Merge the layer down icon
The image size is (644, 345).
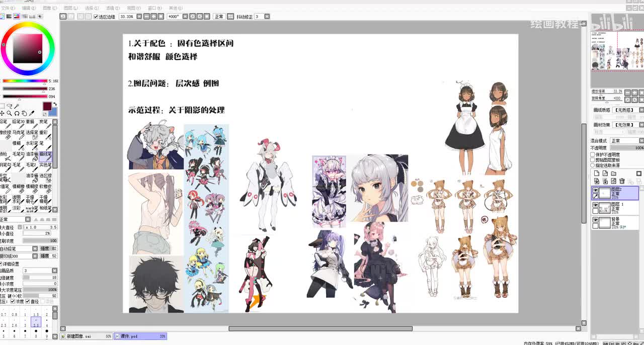click(x=604, y=181)
